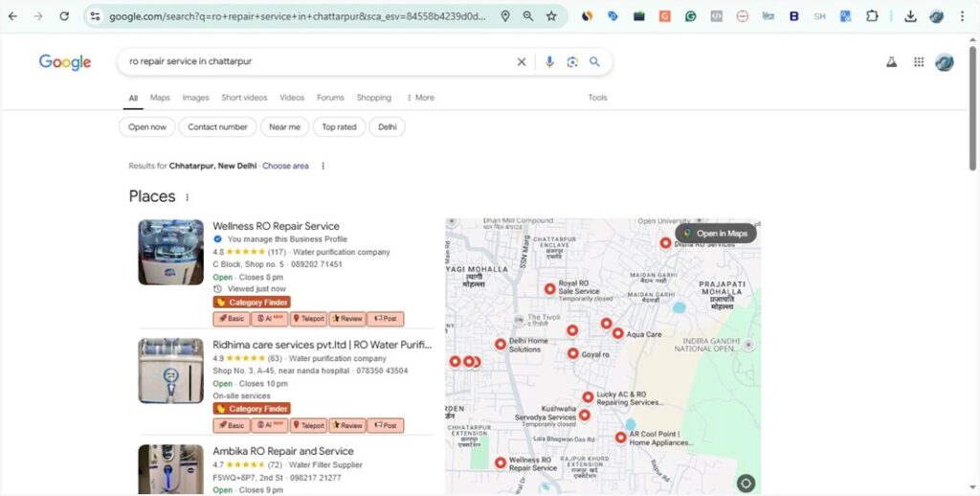Click the Royal RO Sale Service map pin
The image size is (980, 496).
pyautogui.click(x=550, y=289)
